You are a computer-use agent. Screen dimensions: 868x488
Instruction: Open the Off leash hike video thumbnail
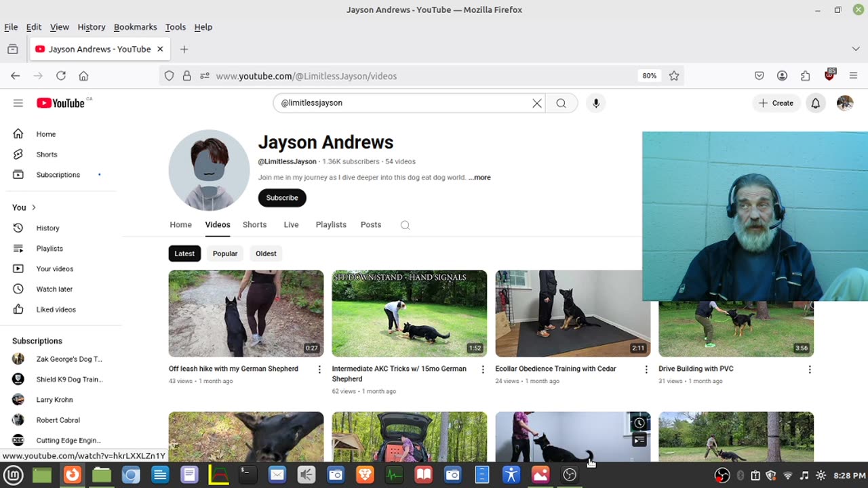pyautogui.click(x=246, y=314)
